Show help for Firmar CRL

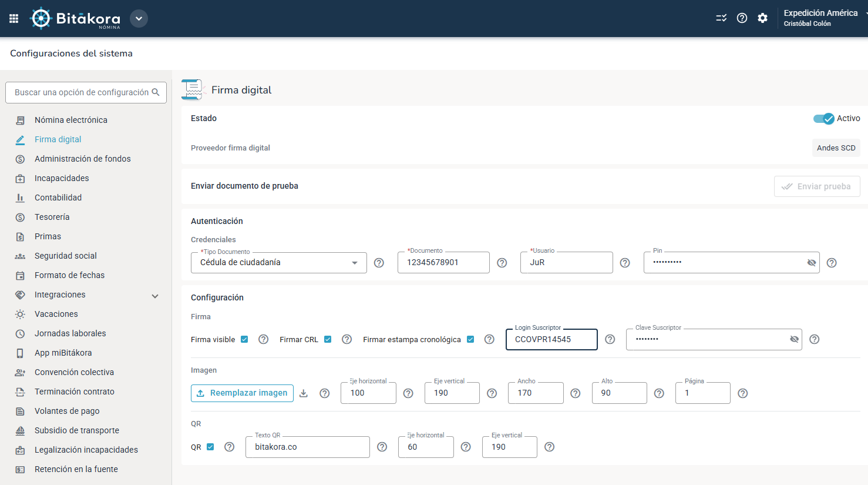346,339
